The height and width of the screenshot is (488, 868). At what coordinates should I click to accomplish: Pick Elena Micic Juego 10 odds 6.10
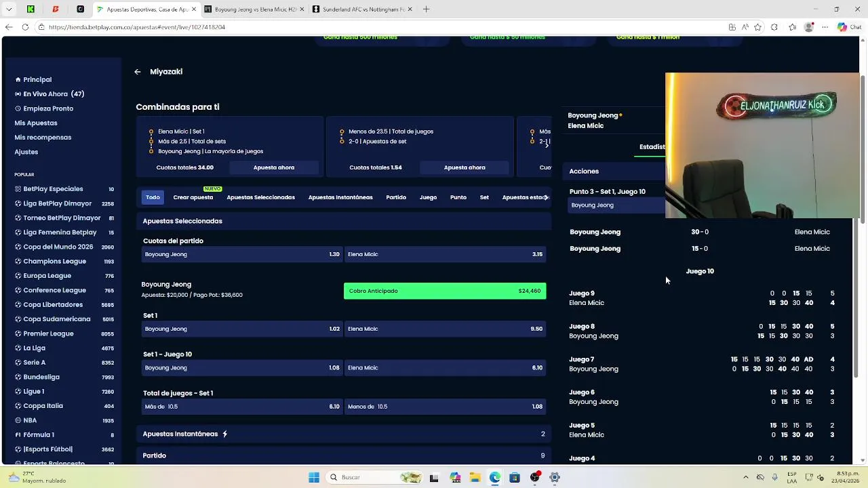445,367
